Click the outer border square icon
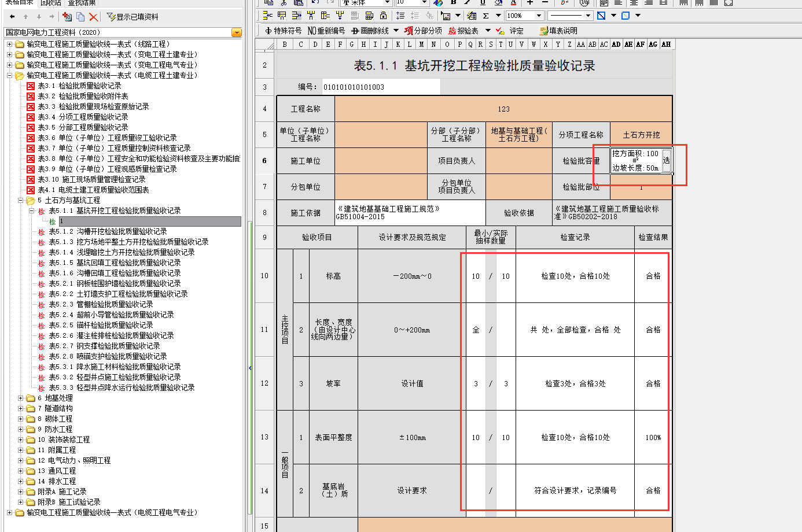Screen dimensions: 802x532 [x=626, y=16]
